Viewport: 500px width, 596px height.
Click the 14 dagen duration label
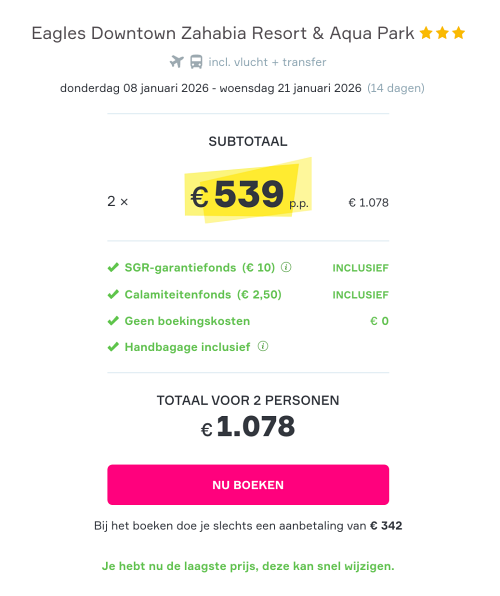point(396,88)
